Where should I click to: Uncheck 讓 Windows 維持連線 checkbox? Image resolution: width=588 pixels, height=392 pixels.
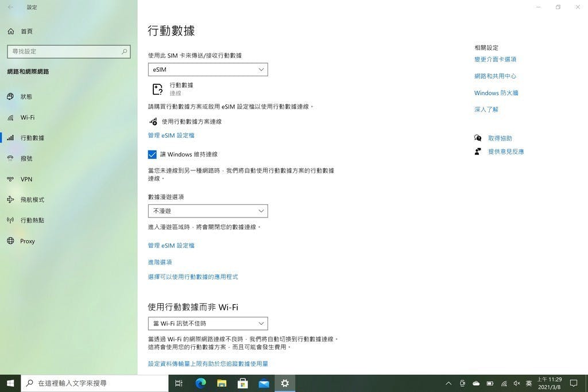pos(152,154)
